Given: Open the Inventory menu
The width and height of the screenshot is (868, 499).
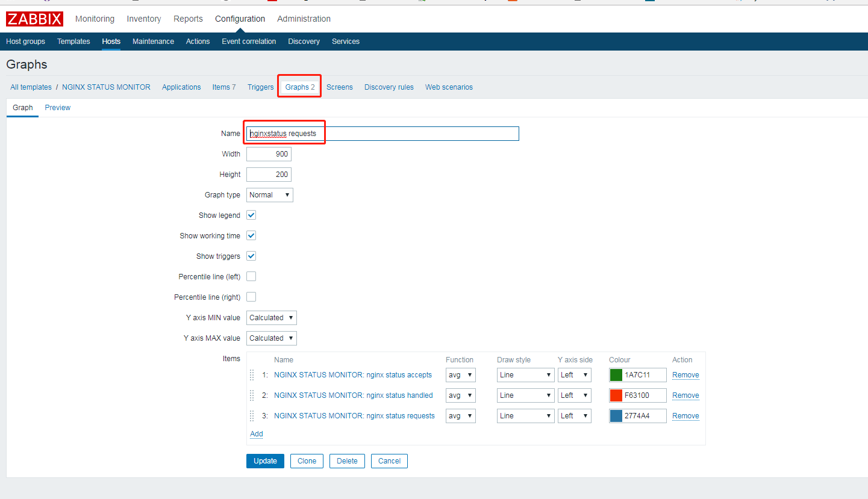Looking at the screenshot, I should (x=144, y=19).
